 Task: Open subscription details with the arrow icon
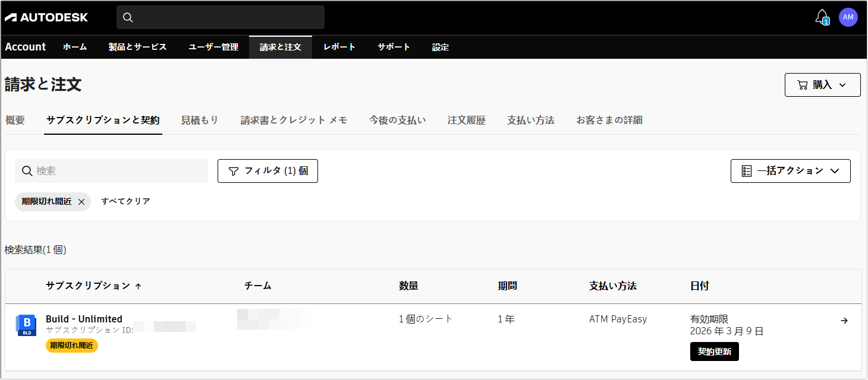pyautogui.click(x=844, y=321)
